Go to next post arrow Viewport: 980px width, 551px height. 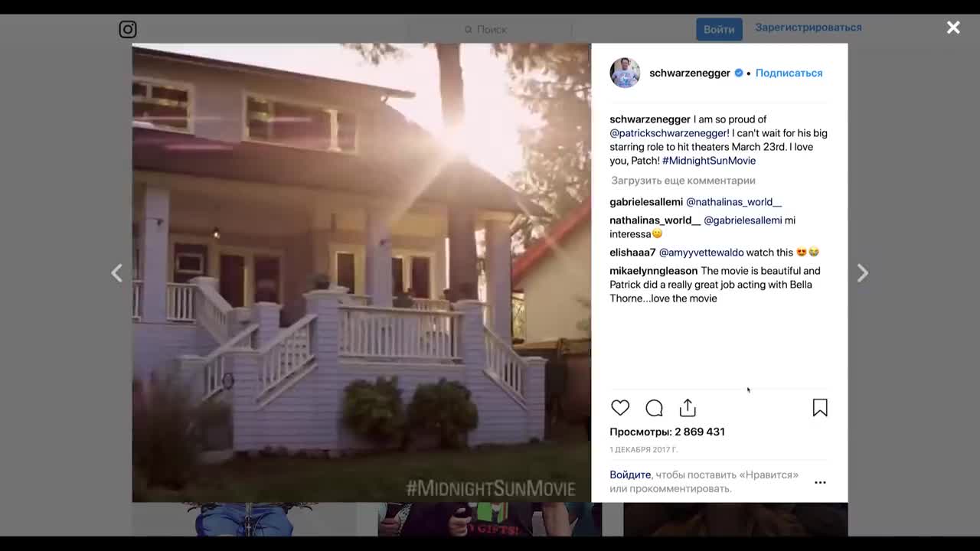point(863,273)
